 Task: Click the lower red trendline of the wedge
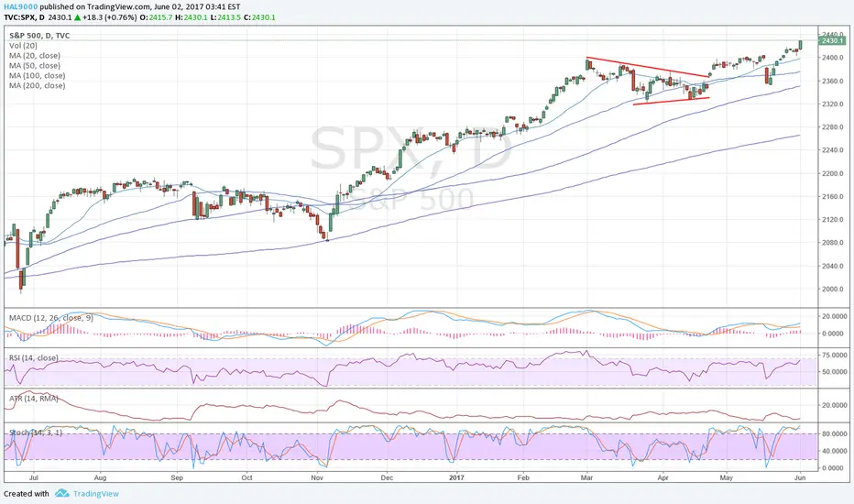(672, 101)
